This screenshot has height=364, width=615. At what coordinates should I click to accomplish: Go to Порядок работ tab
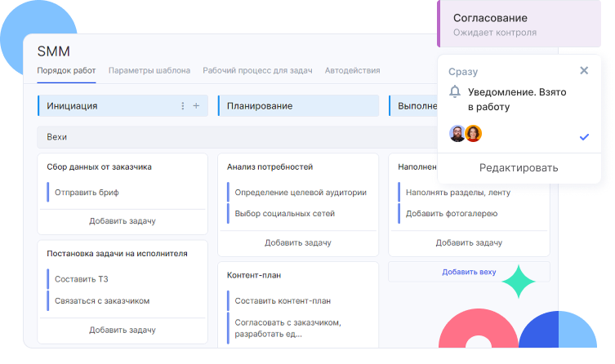[x=66, y=71]
